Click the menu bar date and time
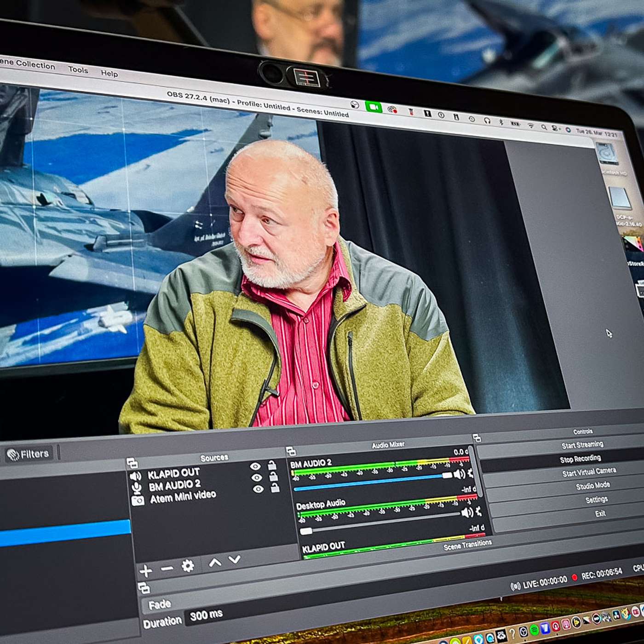Screen dimensions: 644x644 coord(596,132)
